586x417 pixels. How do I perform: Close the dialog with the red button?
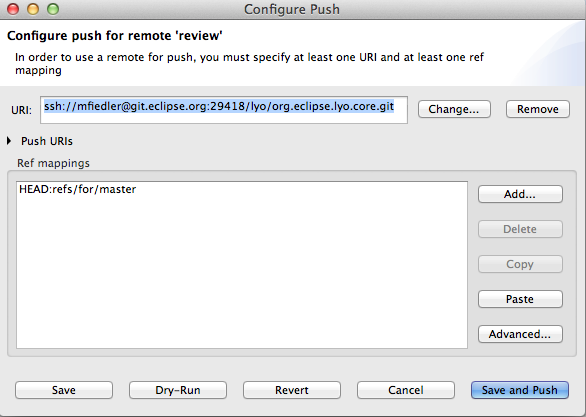[x=13, y=9]
